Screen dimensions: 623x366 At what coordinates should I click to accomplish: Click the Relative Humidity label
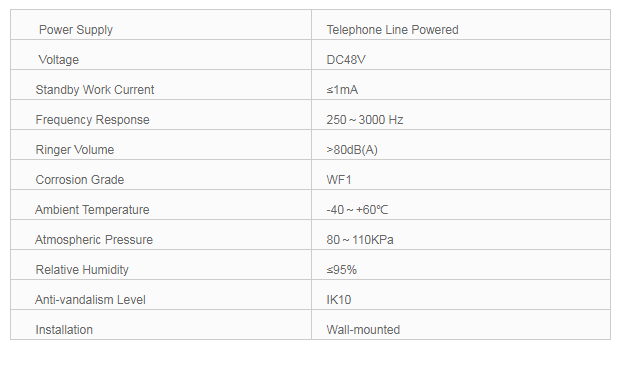(x=82, y=270)
